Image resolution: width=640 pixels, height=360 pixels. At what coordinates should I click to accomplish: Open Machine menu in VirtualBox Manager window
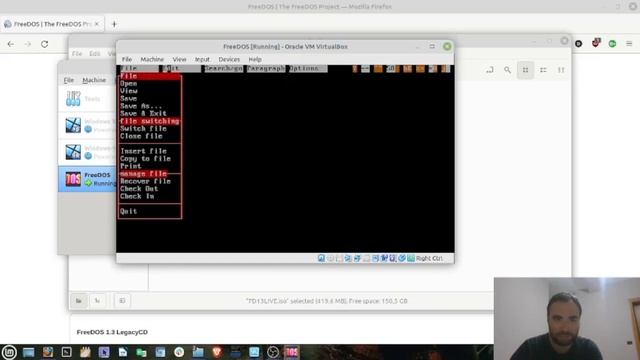pyautogui.click(x=94, y=80)
